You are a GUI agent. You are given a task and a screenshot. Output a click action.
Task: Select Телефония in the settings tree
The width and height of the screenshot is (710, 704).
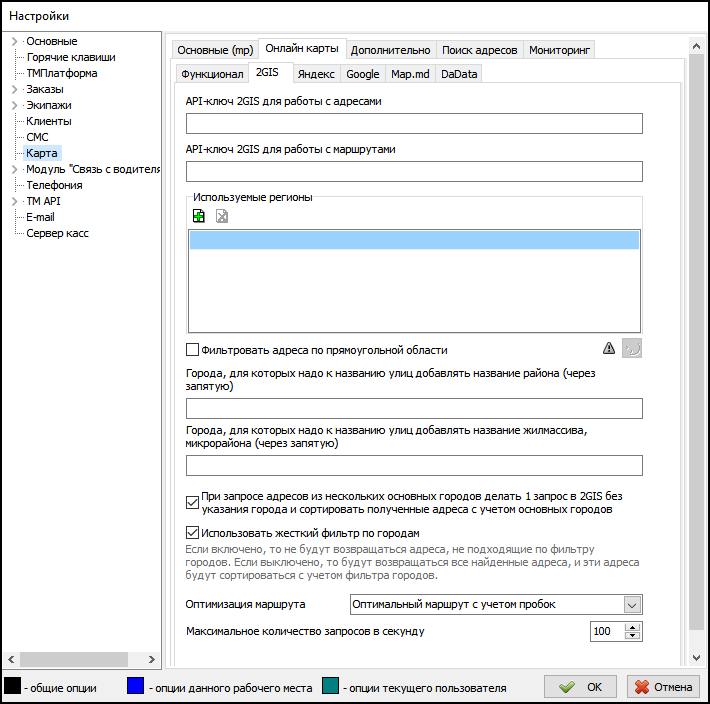pyautogui.click(x=54, y=185)
